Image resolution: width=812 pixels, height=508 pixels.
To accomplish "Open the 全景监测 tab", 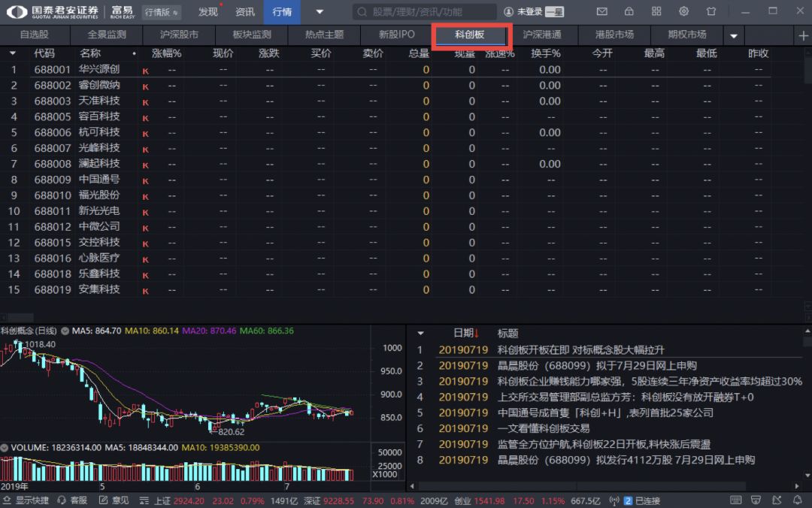I will [107, 35].
